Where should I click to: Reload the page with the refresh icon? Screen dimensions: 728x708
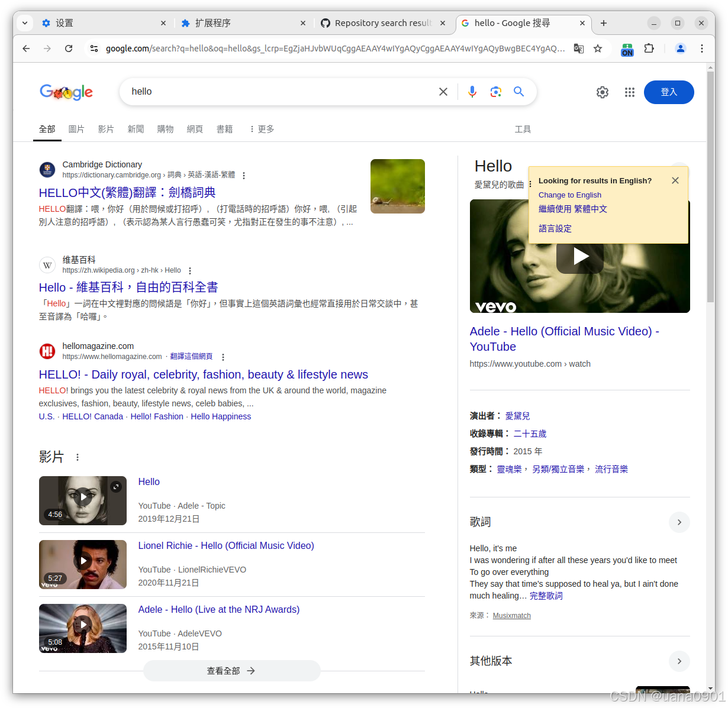click(69, 49)
